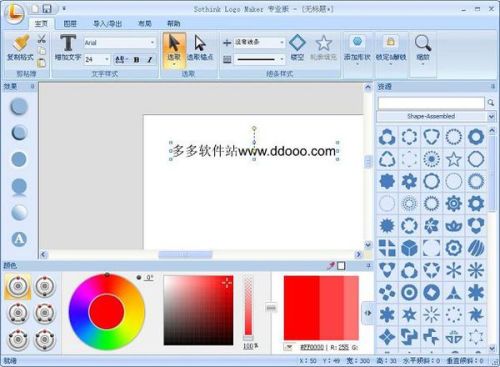
Task: Open the line type dropdown in line style group
Action: click(x=282, y=42)
